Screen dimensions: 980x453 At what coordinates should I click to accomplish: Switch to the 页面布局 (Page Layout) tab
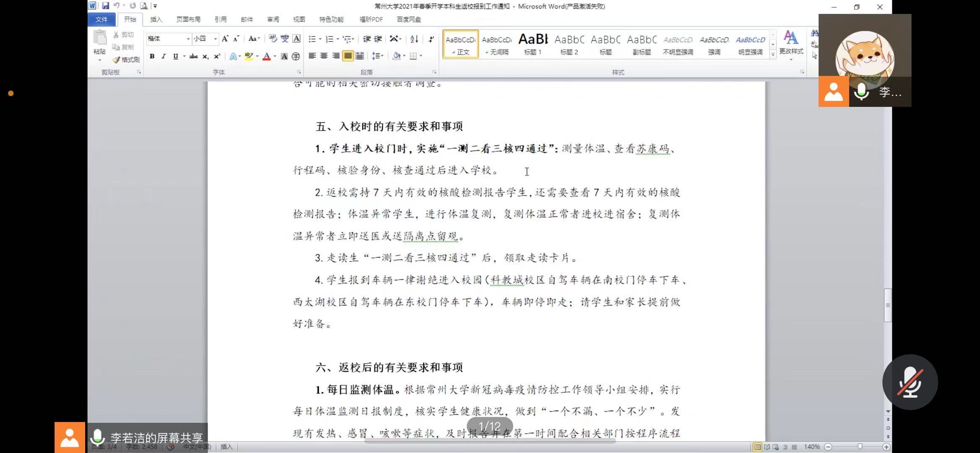(x=188, y=19)
